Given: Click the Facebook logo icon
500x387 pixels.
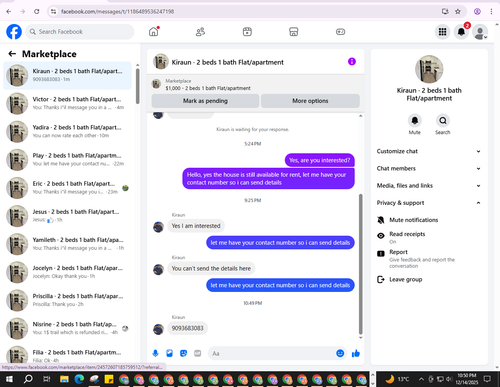Looking at the screenshot, I should click(14, 32).
